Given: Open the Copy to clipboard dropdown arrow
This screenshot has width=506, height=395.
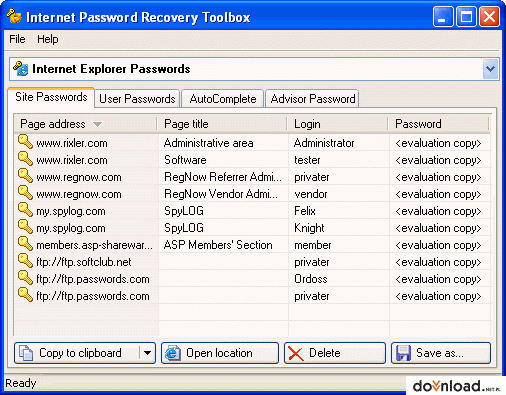Looking at the screenshot, I should tap(147, 353).
